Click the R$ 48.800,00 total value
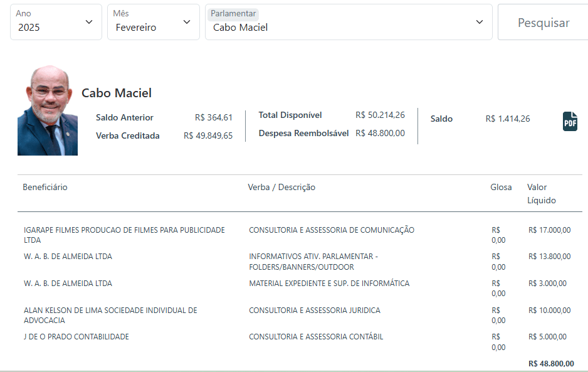This screenshot has height=372, width=588. click(x=550, y=363)
